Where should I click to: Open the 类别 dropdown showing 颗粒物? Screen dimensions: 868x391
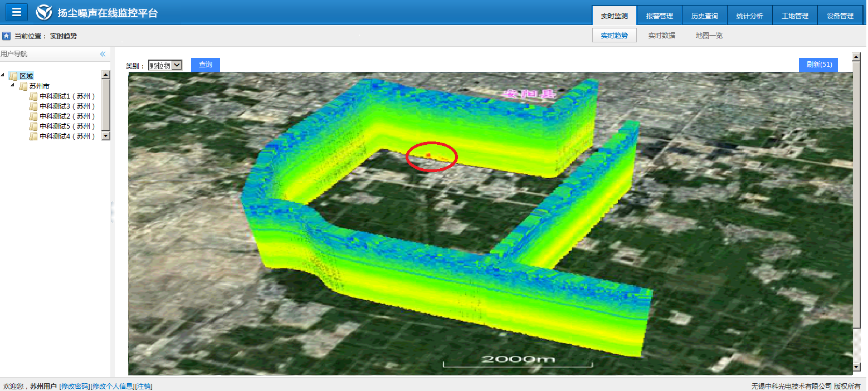pyautogui.click(x=165, y=65)
